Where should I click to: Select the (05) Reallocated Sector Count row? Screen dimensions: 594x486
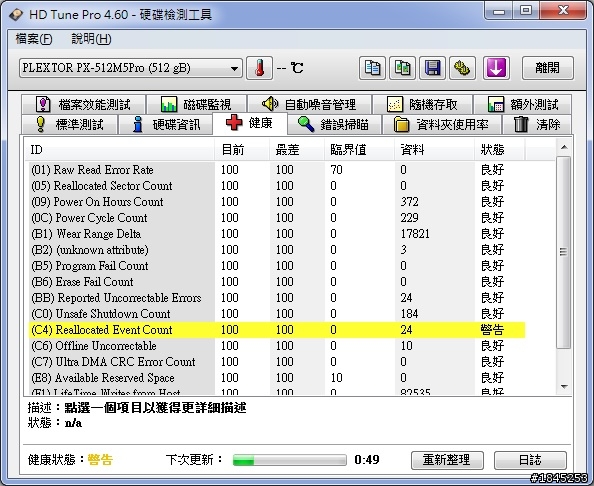(x=277, y=186)
